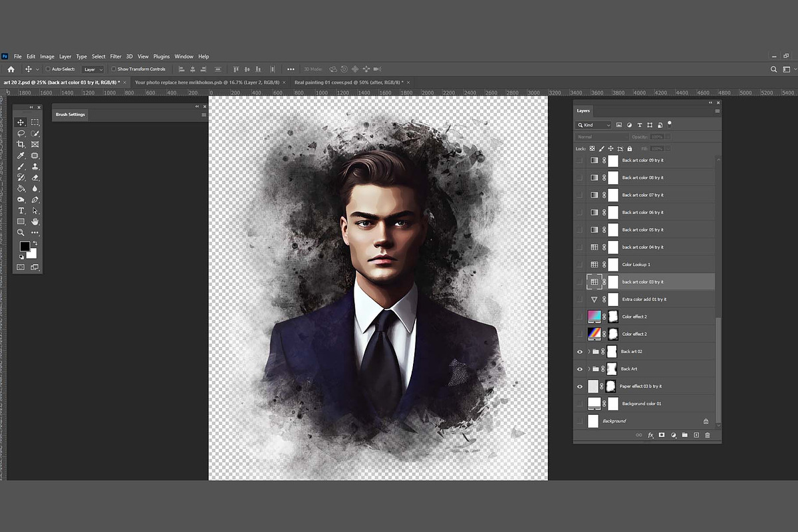Click the Home icon in options bar
This screenshot has height=532, width=798.
(x=11, y=69)
